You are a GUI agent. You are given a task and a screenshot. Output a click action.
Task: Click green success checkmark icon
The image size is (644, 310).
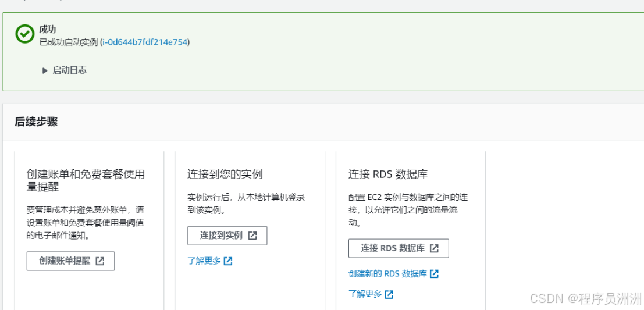[24, 34]
